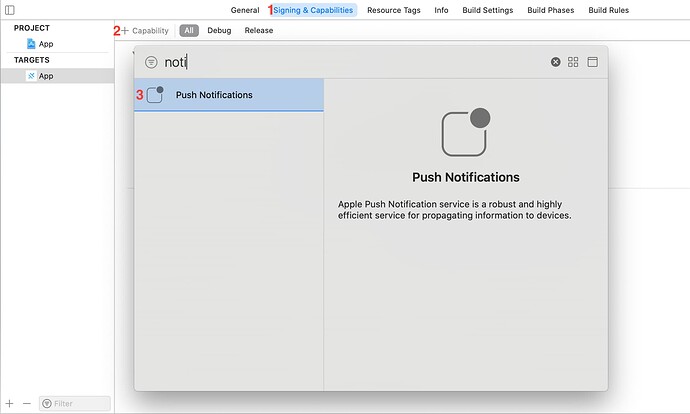Clear the capability search text

pos(555,62)
